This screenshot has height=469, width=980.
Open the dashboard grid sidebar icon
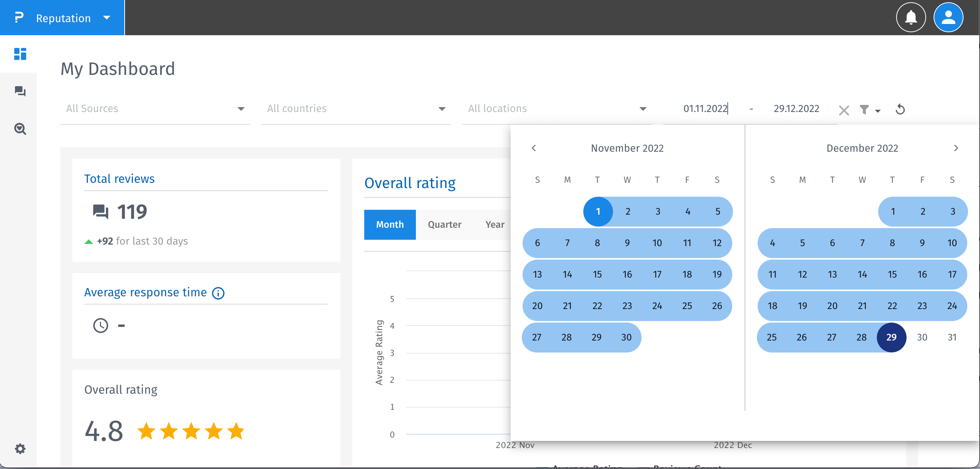pos(20,54)
